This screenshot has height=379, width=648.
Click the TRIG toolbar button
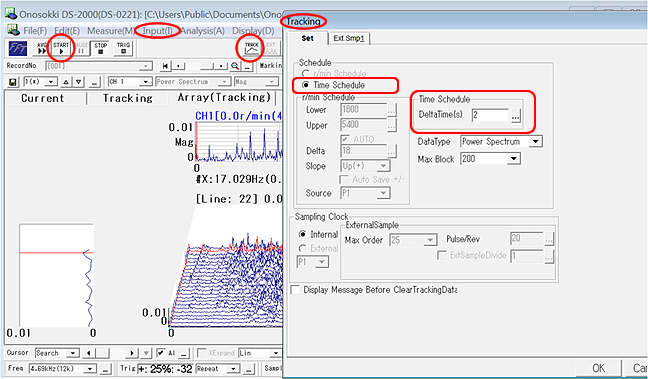pyautogui.click(x=123, y=48)
